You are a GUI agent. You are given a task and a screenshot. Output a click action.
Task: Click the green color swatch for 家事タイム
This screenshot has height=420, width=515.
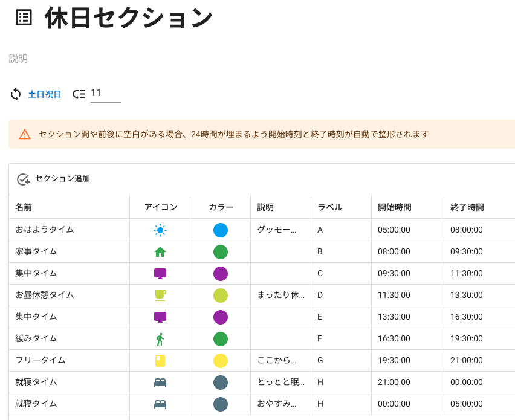(x=221, y=252)
